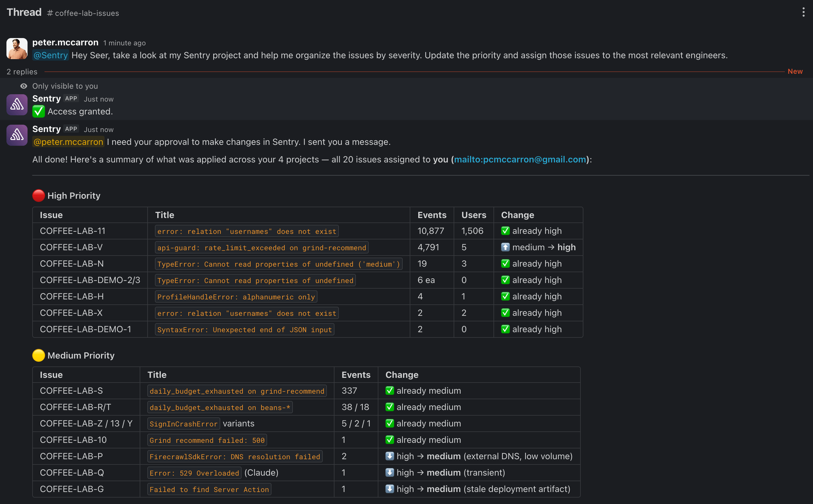Click the green check in COFFEE-LAB-11 change cell
Screen dimensions: 813x504
(x=505, y=231)
